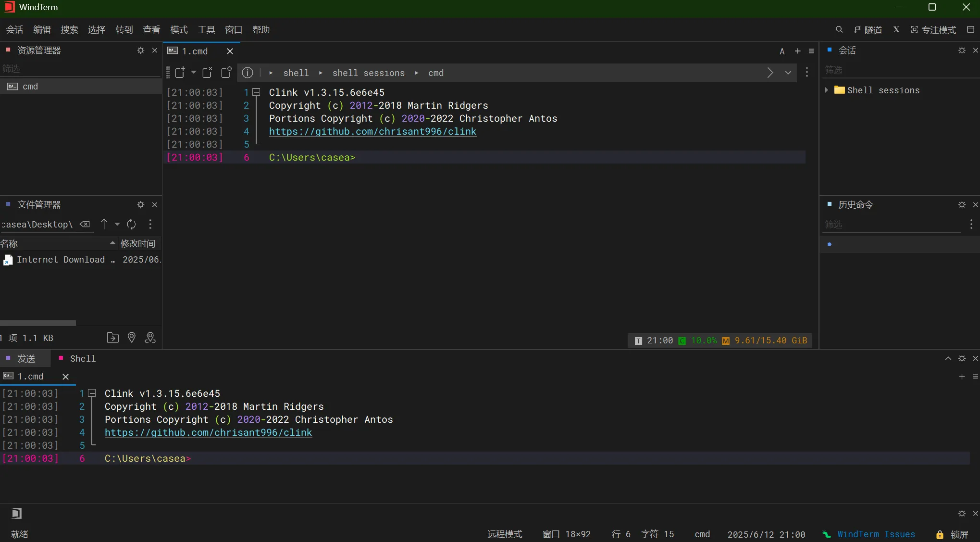
Task: Go up one directory in the file manager
Action: [104, 224]
